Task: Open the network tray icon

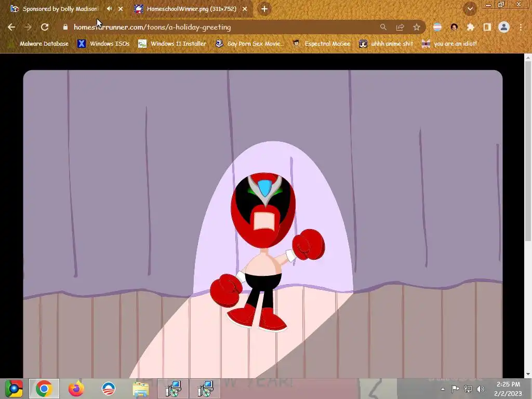Action: tap(468, 389)
